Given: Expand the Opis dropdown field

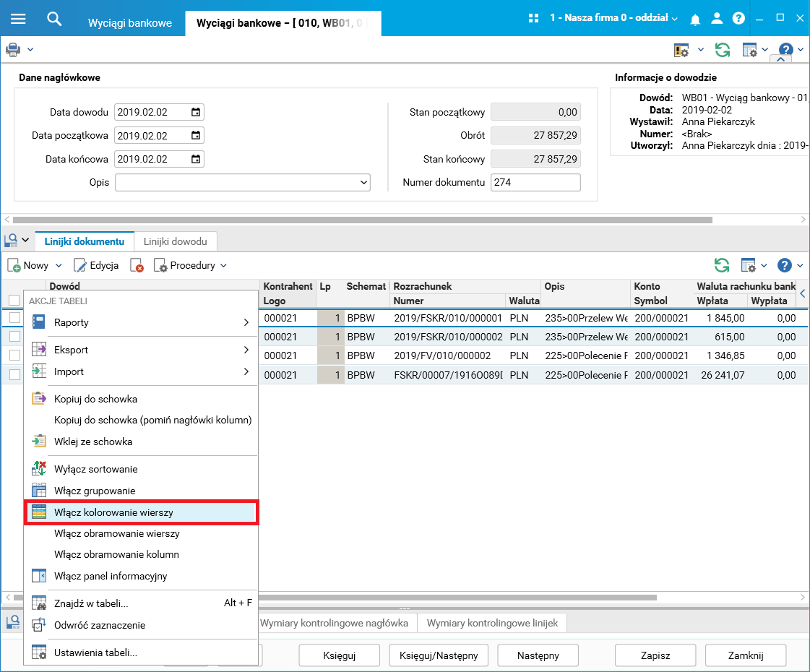Looking at the screenshot, I should click(x=363, y=183).
